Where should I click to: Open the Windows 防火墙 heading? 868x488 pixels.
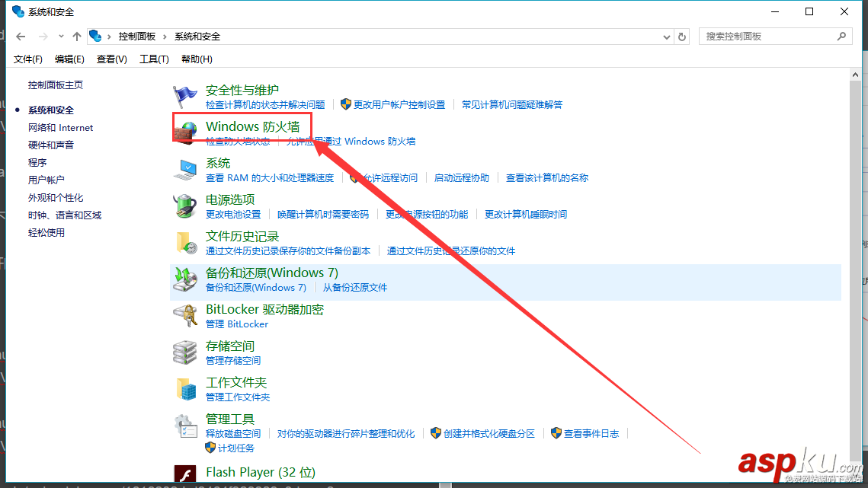click(252, 126)
